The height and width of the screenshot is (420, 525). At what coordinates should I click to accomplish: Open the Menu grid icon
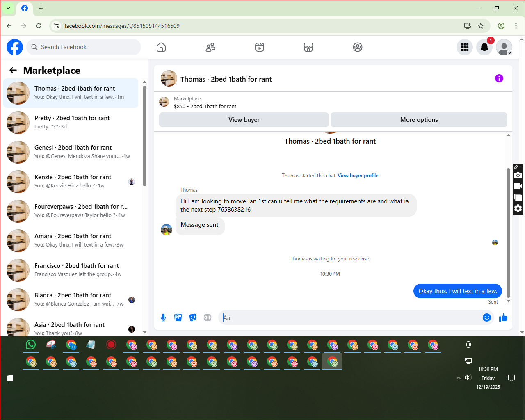tap(465, 47)
